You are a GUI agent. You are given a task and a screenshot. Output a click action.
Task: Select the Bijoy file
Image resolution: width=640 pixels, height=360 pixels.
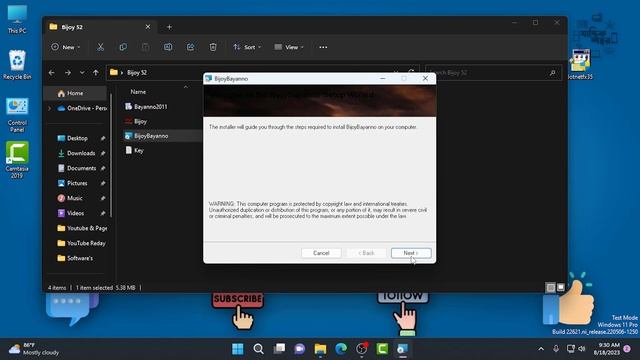click(136, 121)
